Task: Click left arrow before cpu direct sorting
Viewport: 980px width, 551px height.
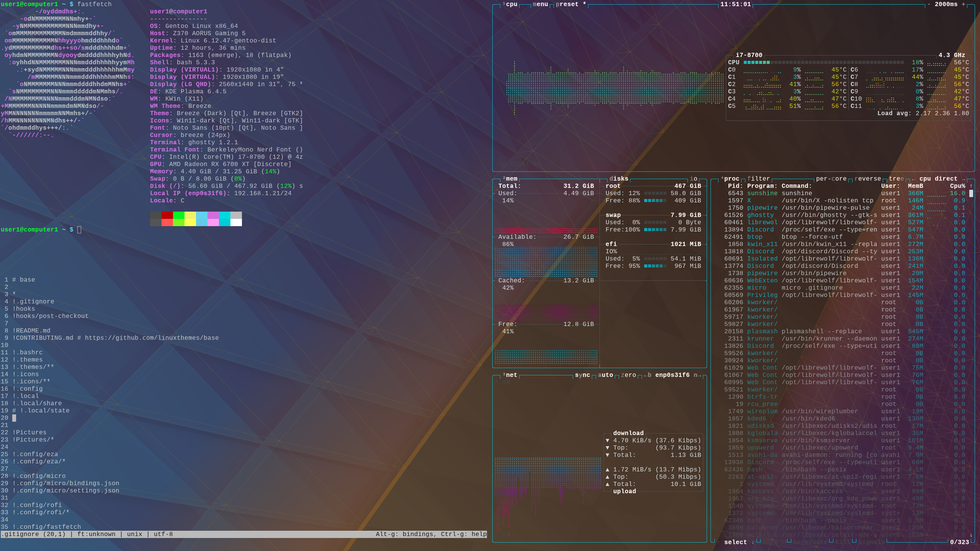Action: click(x=914, y=179)
